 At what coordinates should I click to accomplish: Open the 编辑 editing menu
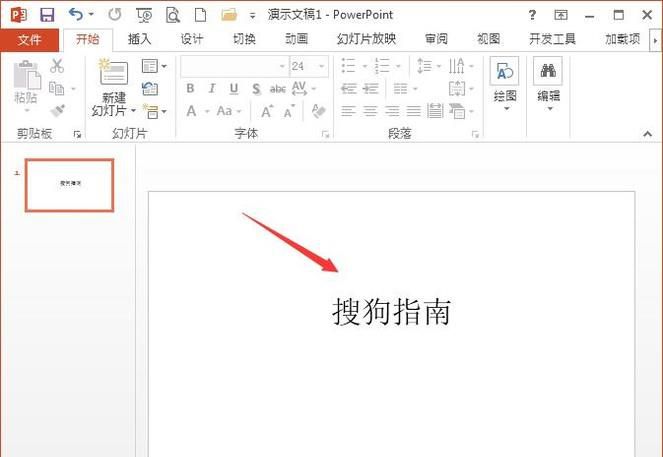(548, 85)
